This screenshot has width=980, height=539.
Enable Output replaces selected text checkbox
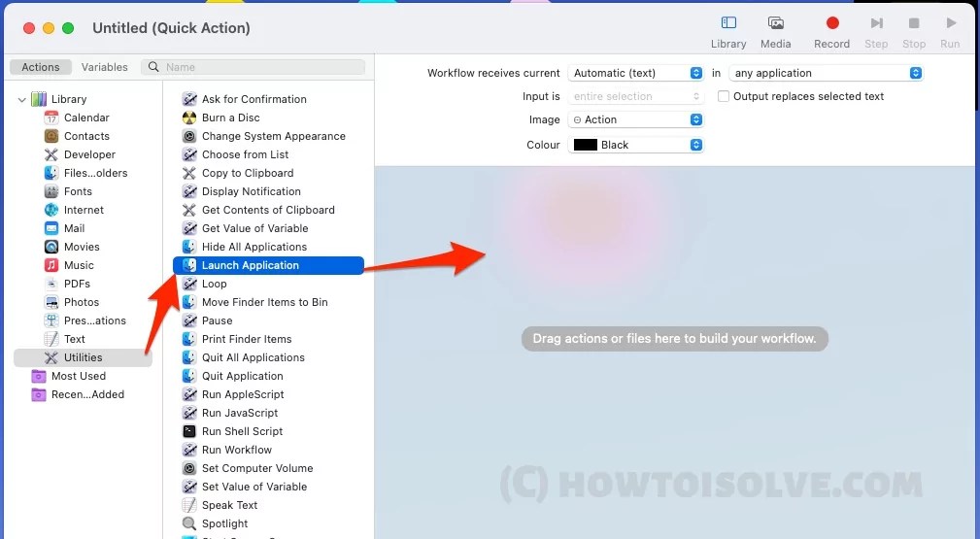pyautogui.click(x=724, y=96)
